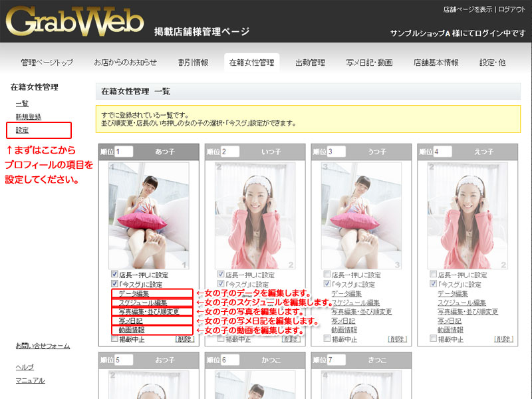This screenshot has height=399, width=532.
Task: Check 掲載中止 for あつ子
Action: pyautogui.click(x=114, y=338)
